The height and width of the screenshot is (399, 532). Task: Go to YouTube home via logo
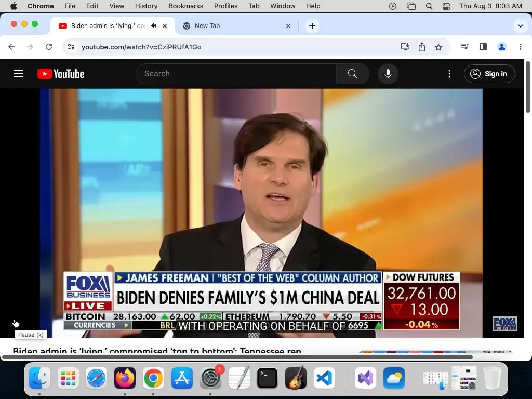click(x=61, y=74)
